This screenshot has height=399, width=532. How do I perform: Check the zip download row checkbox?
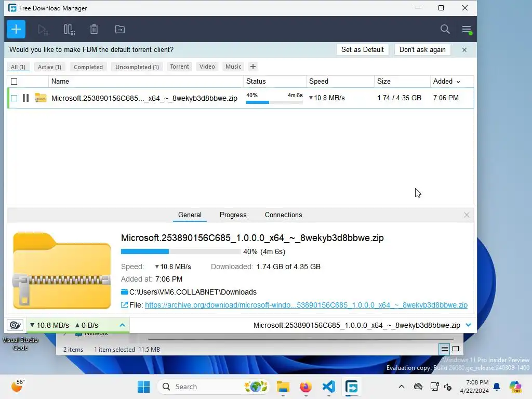point(14,98)
